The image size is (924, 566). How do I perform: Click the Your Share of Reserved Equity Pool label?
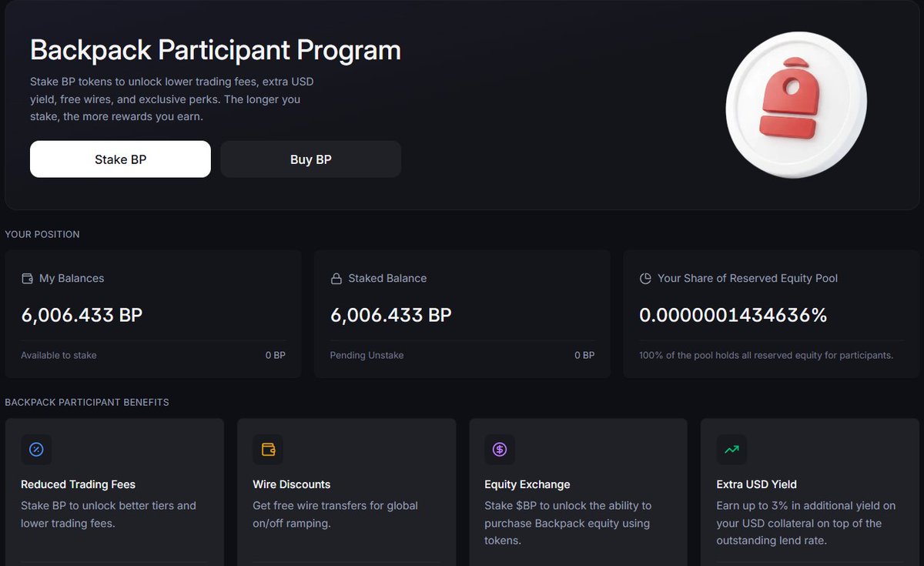(748, 279)
